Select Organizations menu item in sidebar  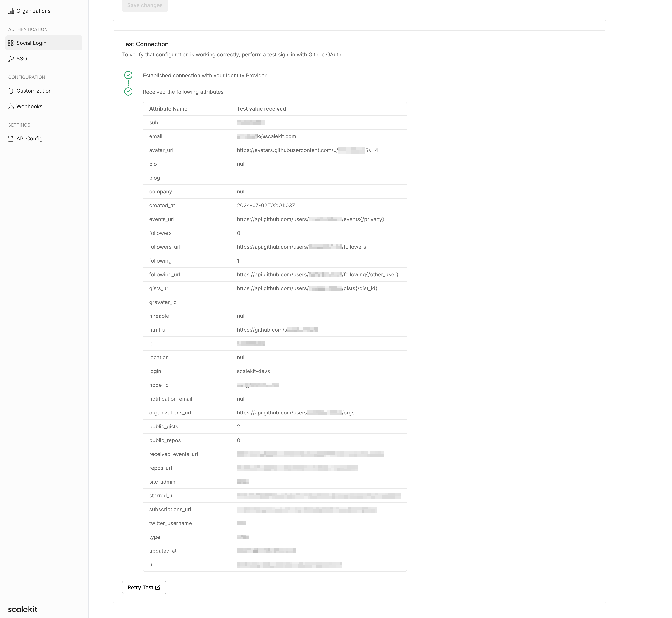point(44,10)
